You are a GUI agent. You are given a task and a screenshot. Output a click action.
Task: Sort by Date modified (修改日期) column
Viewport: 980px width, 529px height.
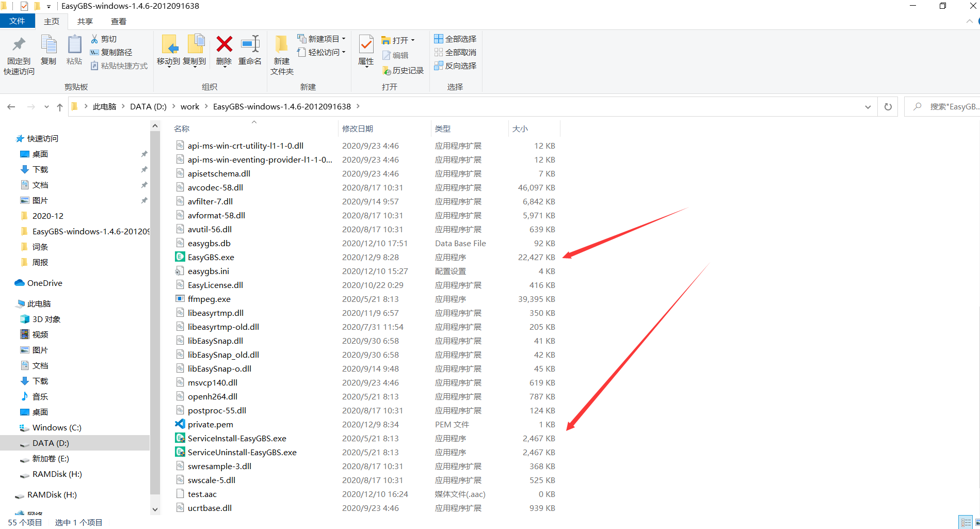point(358,129)
